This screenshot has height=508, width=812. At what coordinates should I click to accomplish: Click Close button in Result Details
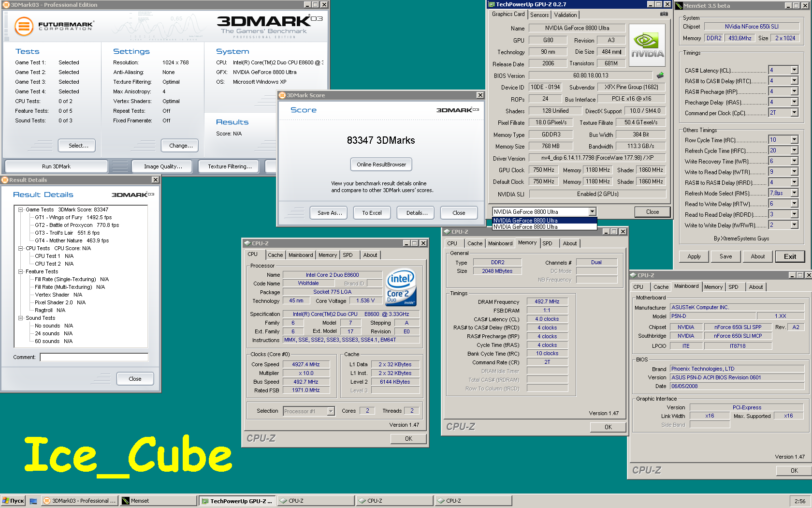(135, 379)
